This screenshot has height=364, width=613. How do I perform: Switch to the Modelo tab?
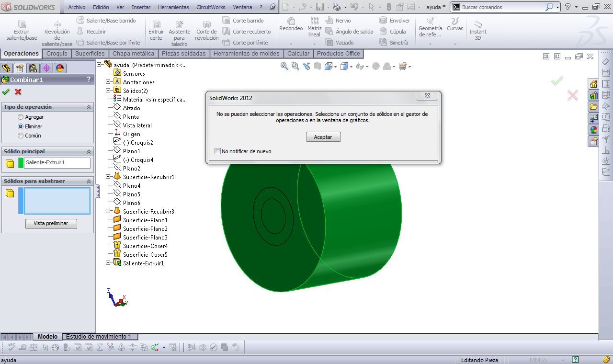47,337
